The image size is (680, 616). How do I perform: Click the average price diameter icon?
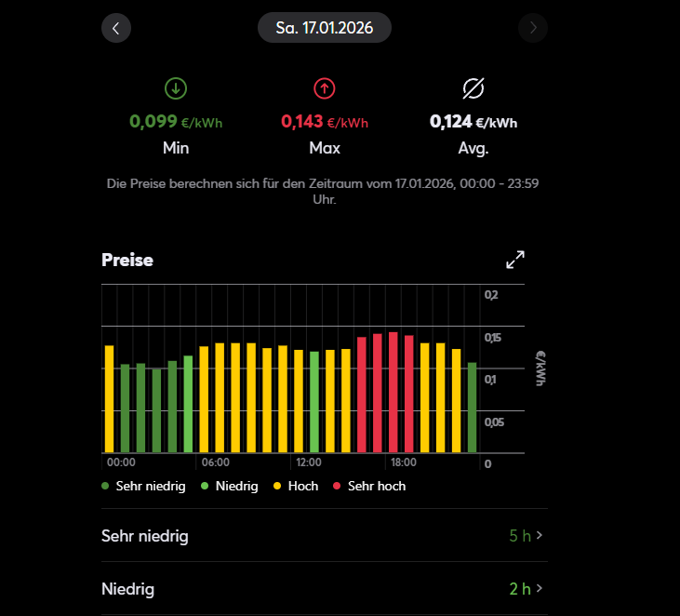(x=473, y=88)
